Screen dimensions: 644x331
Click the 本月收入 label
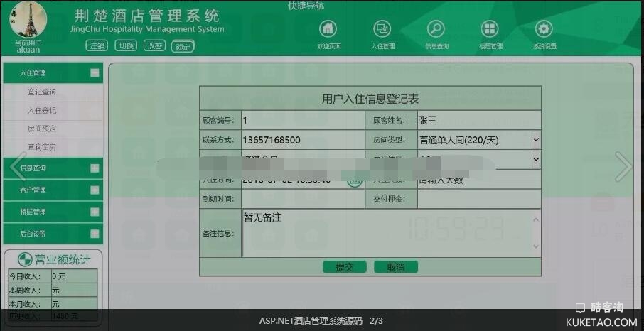(x=25, y=304)
